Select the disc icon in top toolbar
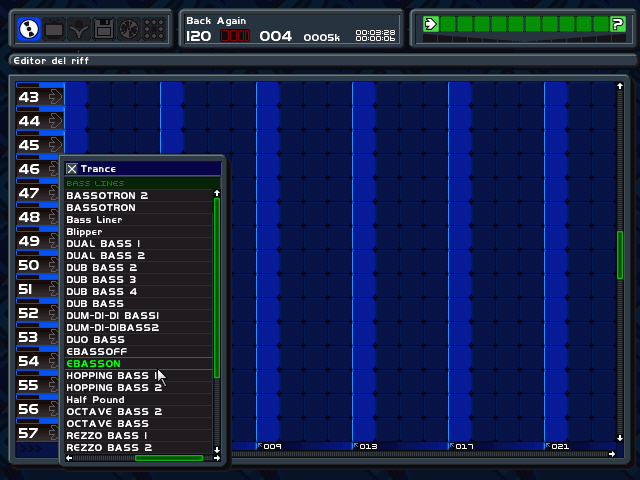This screenshot has height=480, width=640. coord(29,29)
